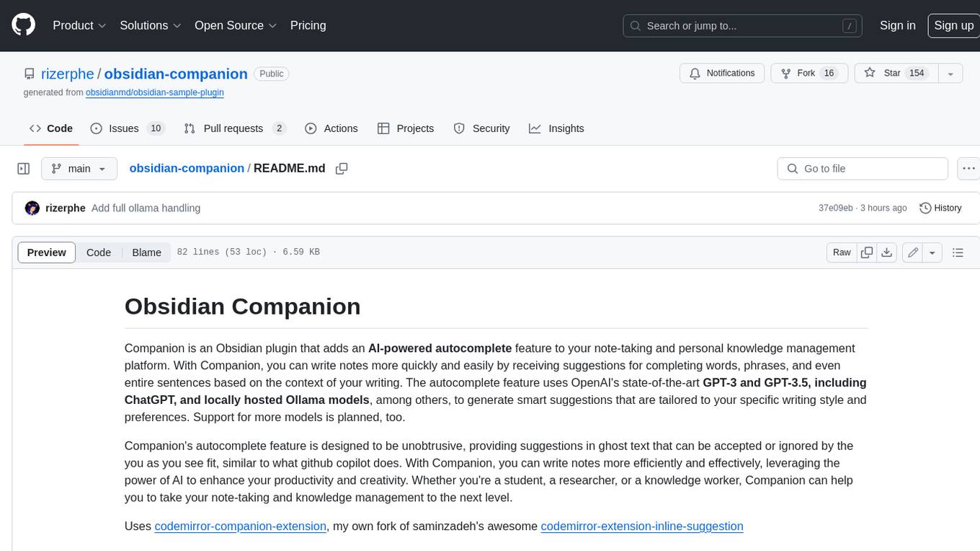Toggle the file tree side panel
980x551 pixels.
tap(24, 169)
